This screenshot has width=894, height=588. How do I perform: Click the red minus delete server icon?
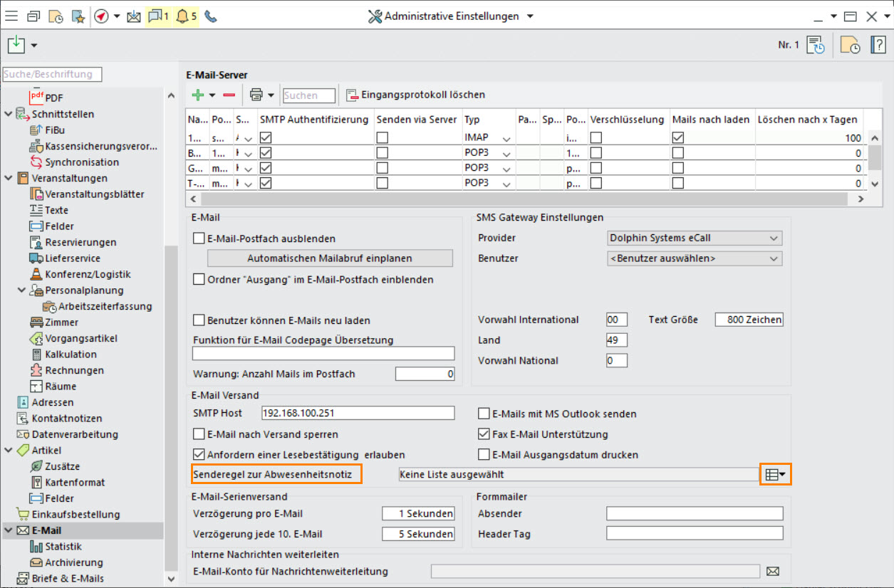pos(229,95)
